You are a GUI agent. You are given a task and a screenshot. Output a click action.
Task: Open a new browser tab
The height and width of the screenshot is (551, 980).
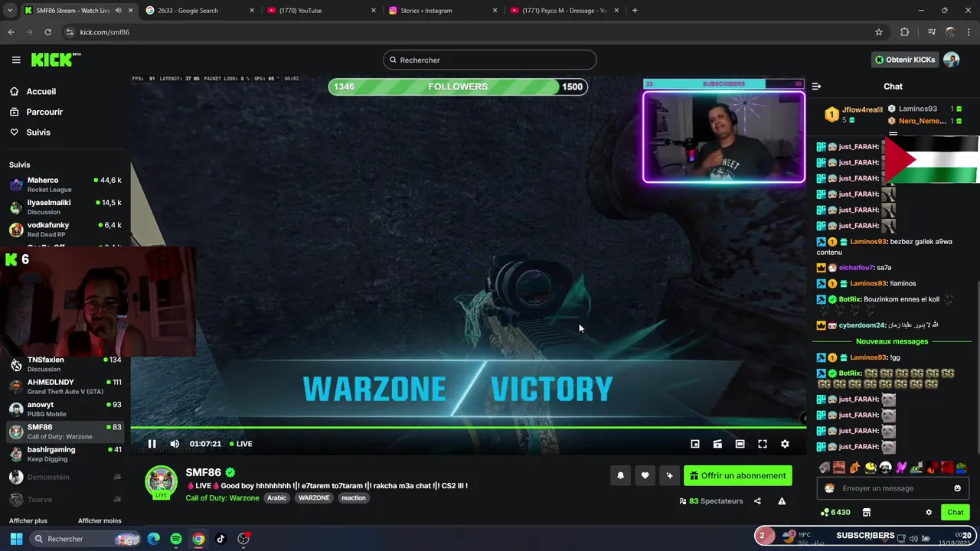pos(635,11)
